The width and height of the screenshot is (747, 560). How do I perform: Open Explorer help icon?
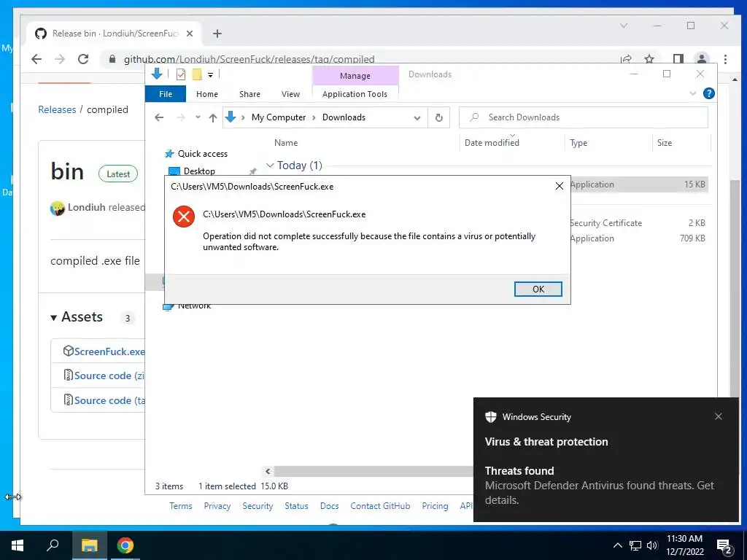pyautogui.click(x=709, y=94)
